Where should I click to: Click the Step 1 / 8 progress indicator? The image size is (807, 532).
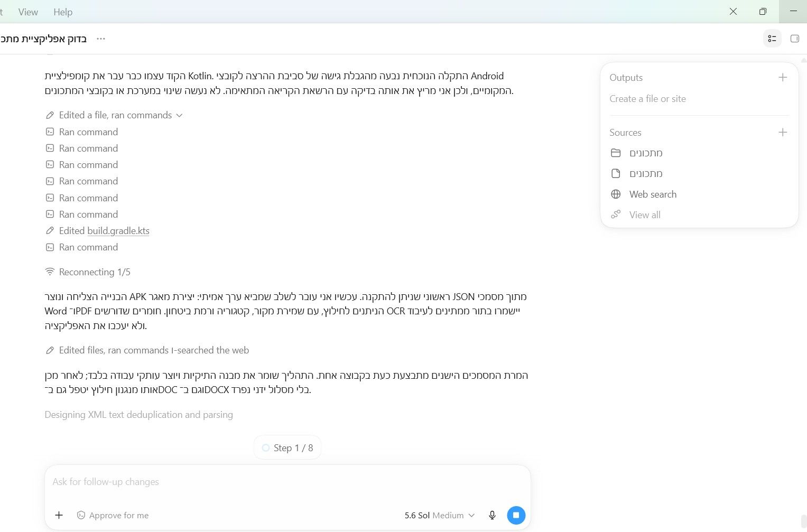pyautogui.click(x=287, y=448)
